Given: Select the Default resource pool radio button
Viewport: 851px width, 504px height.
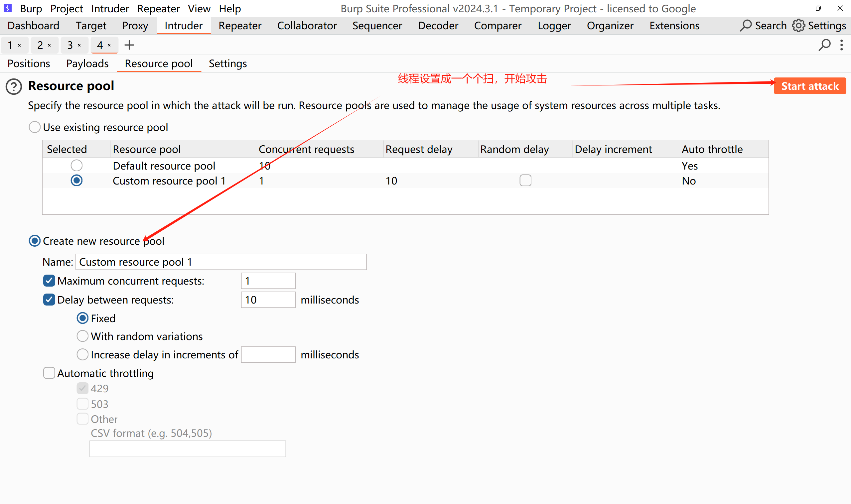Looking at the screenshot, I should [76, 166].
